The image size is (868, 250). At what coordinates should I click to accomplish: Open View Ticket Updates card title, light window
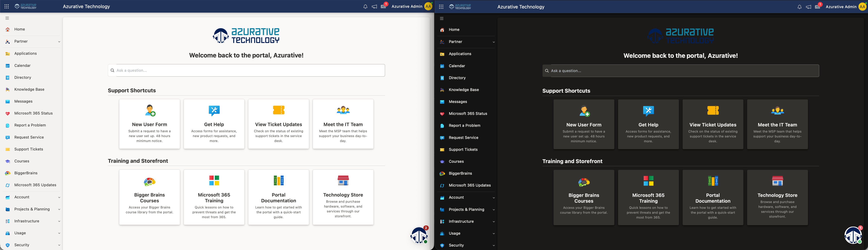coord(279,125)
